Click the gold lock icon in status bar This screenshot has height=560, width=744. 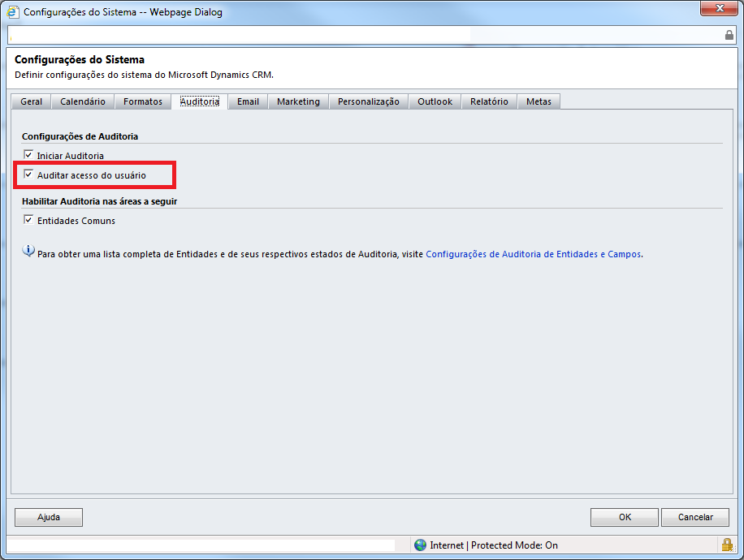pyautogui.click(x=727, y=545)
